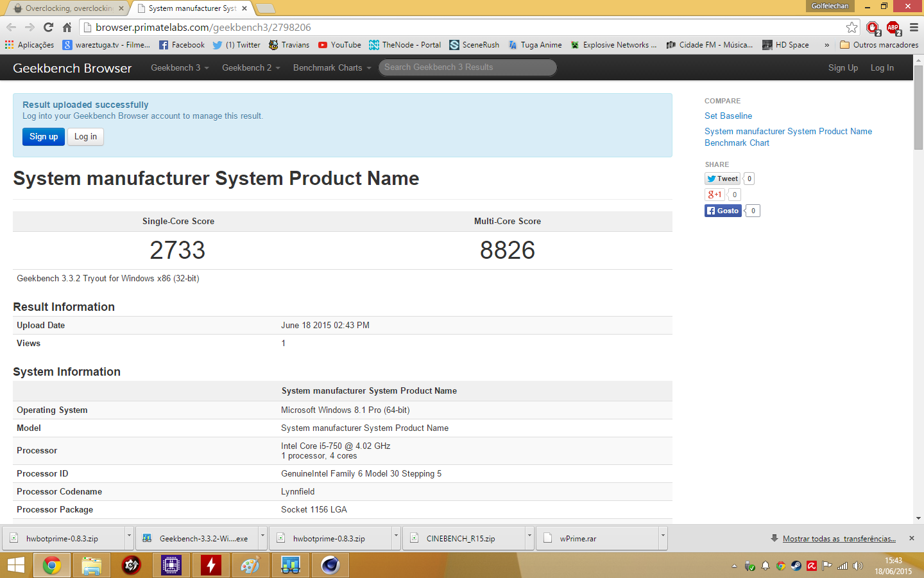Viewport: 924px width, 578px height.
Task: Open dropdown for wPrime.rar download
Action: click(663, 538)
